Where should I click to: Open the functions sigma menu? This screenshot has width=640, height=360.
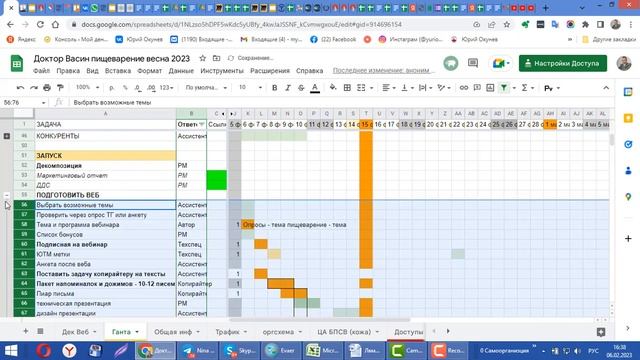click(527, 88)
